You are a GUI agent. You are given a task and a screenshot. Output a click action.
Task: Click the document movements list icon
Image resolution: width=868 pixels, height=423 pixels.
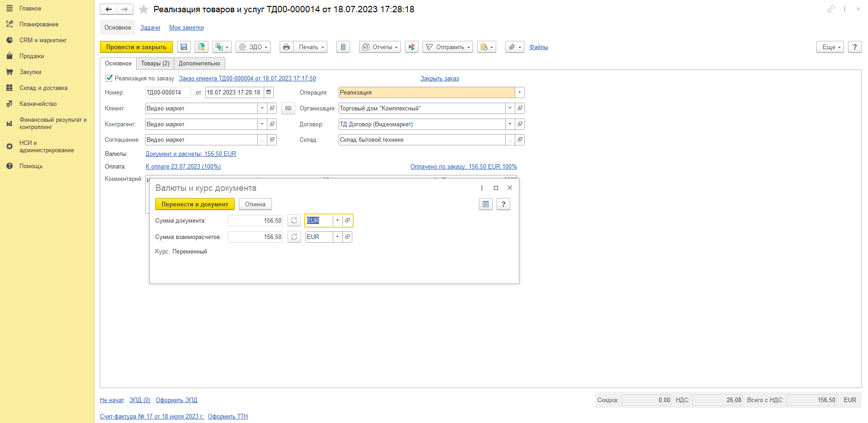click(x=343, y=47)
